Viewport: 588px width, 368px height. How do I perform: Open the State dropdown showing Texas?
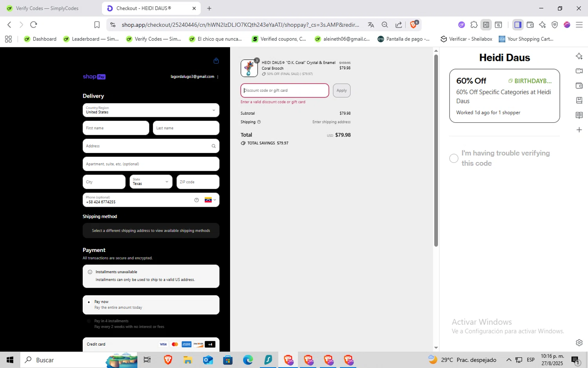[x=151, y=182]
